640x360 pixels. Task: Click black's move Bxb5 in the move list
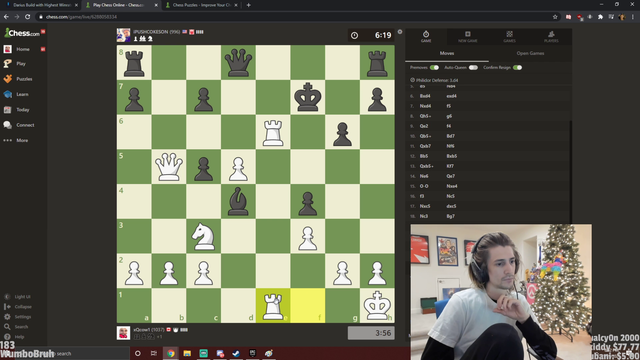point(451,156)
